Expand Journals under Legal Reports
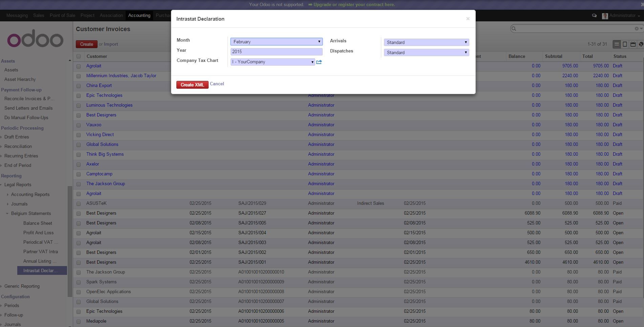 8,204
